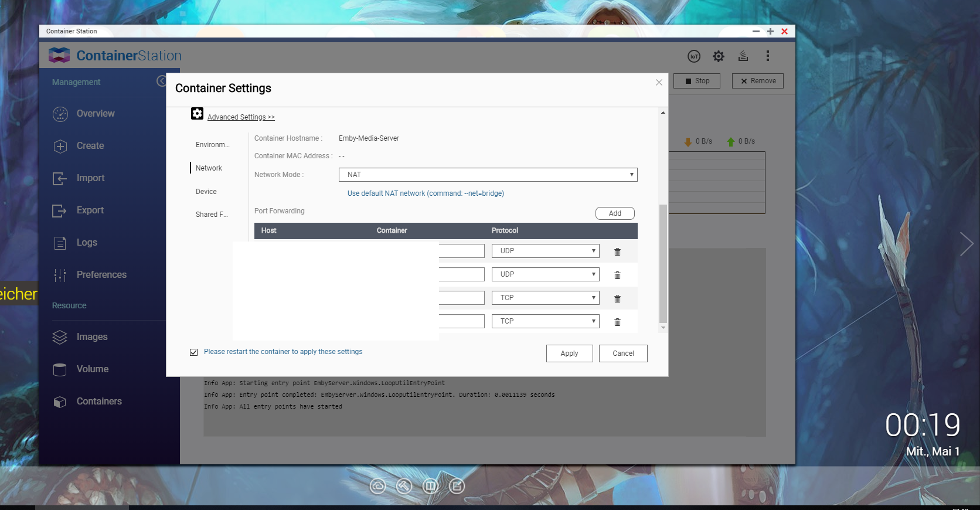Image resolution: width=980 pixels, height=510 pixels.
Task: Click the dialog scrollbar down arrow
Action: tap(663, 328)
